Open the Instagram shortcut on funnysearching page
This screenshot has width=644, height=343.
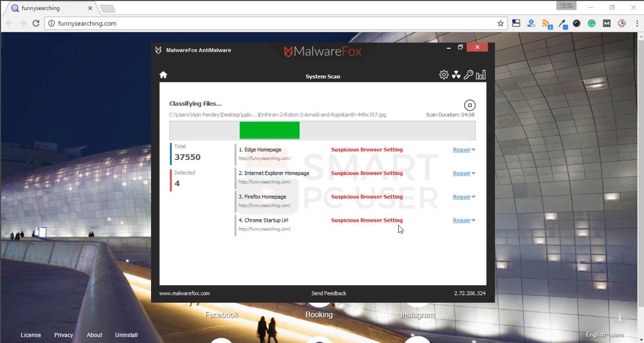tap(417, 315)
